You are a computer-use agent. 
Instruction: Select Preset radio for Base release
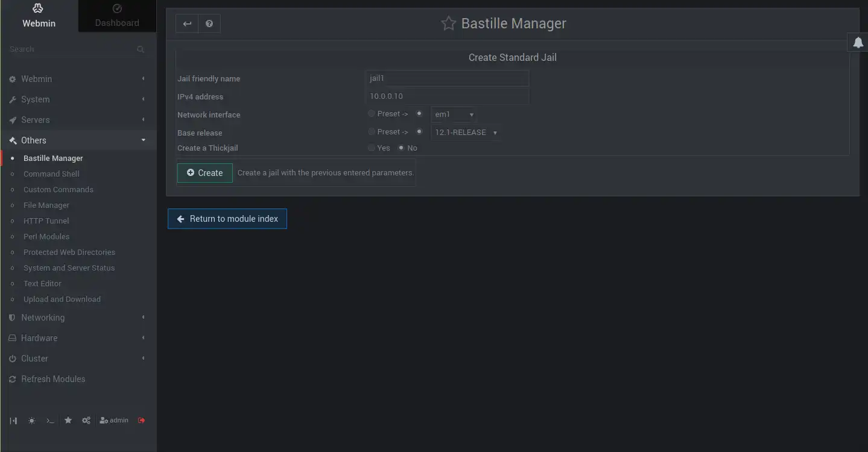(372, 131)
